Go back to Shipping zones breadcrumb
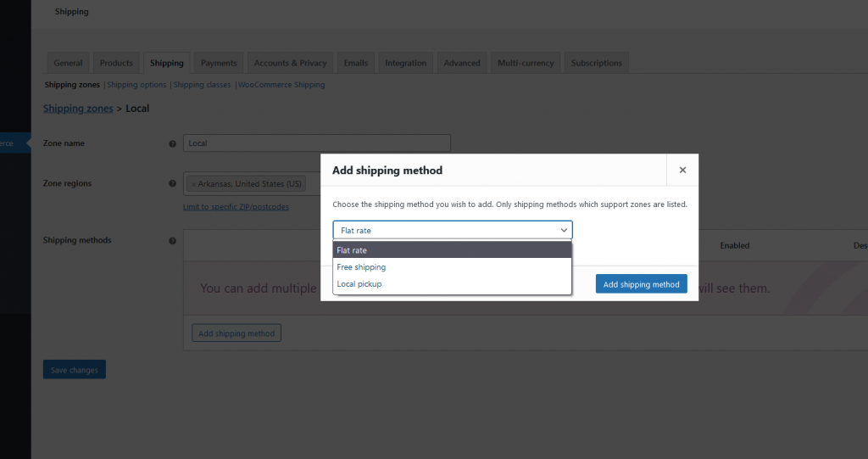 click(78, 109)
